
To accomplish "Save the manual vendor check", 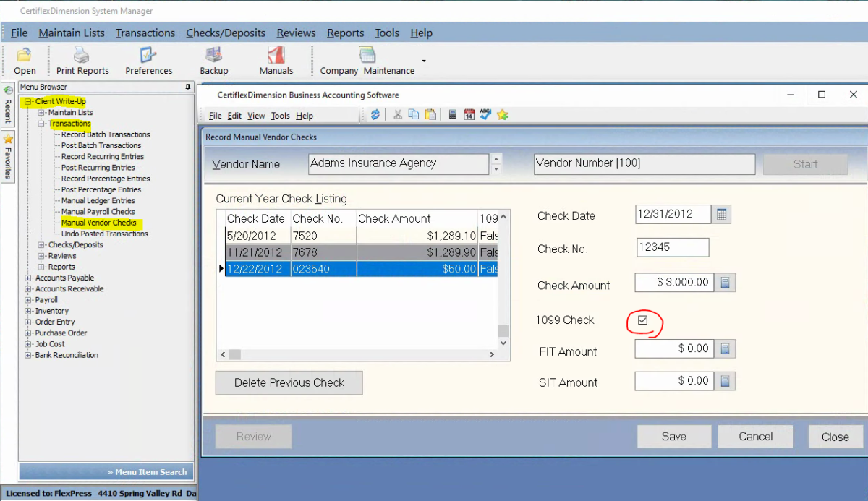I will 673,437.
